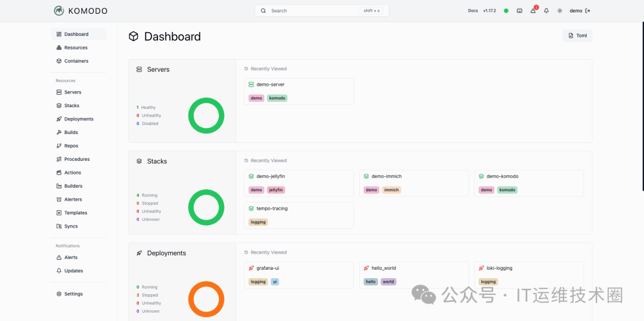Viewport: 644px width, 321px height.
Task: Click the logging tag on loki-logging
Action: [x=488, y=282]
